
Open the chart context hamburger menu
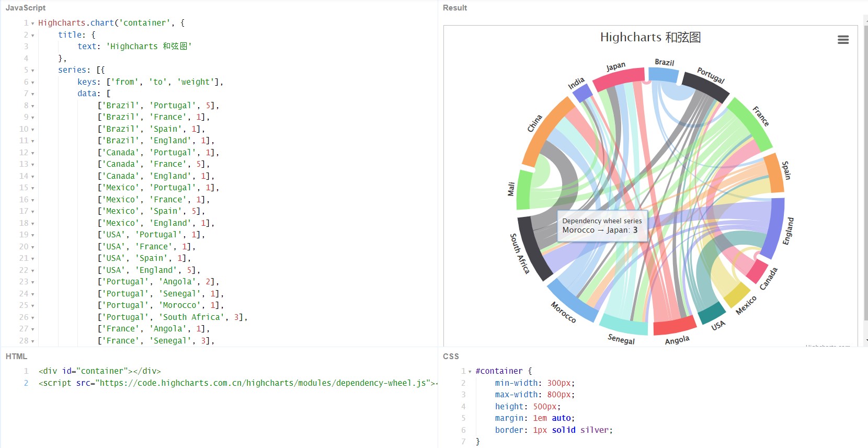click(x=843, y=40)
